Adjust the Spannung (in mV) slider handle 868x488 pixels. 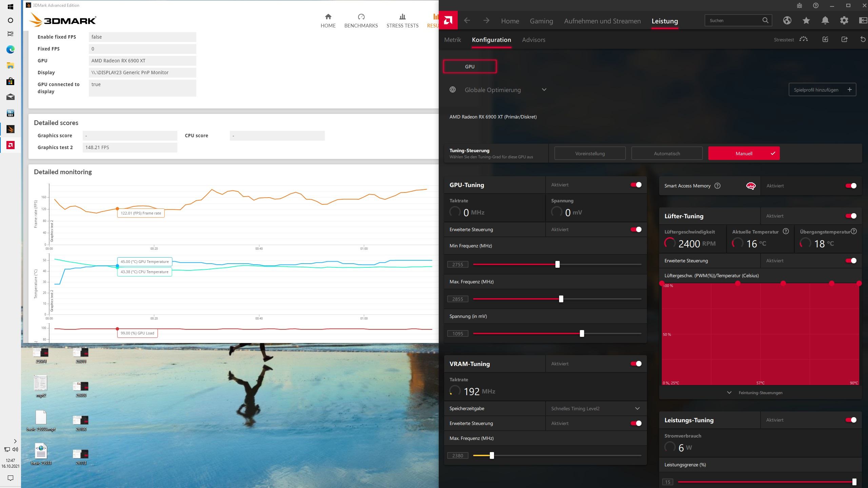(x=582, y=333)
